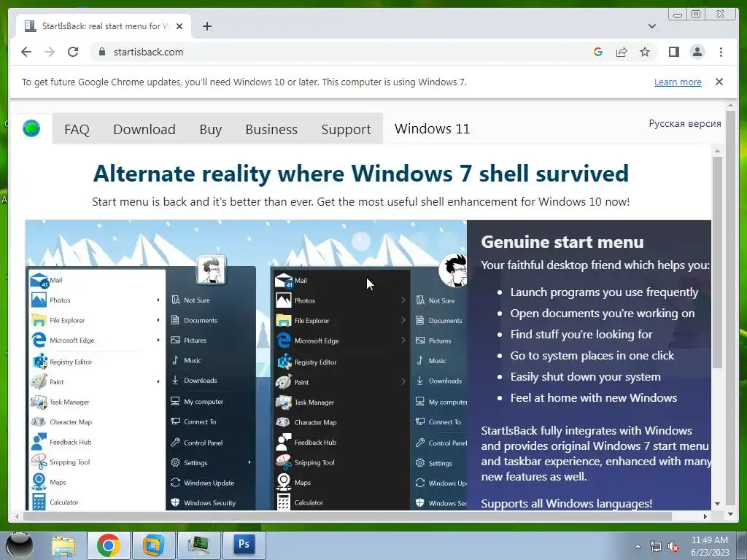Image resolution: width=747 pixels, height=560 pixels.
Task: Close the StartIsBack tab
Action: tap(179, 26)
